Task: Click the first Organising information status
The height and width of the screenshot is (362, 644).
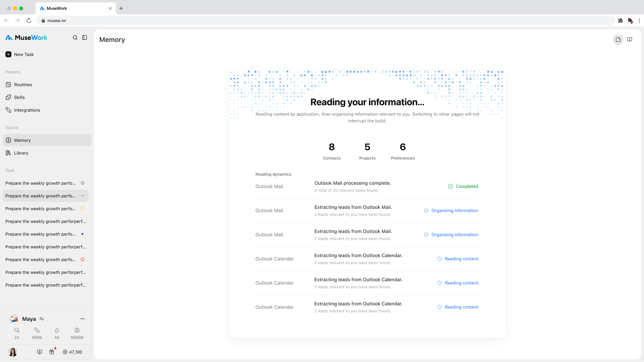Action: 451,210
